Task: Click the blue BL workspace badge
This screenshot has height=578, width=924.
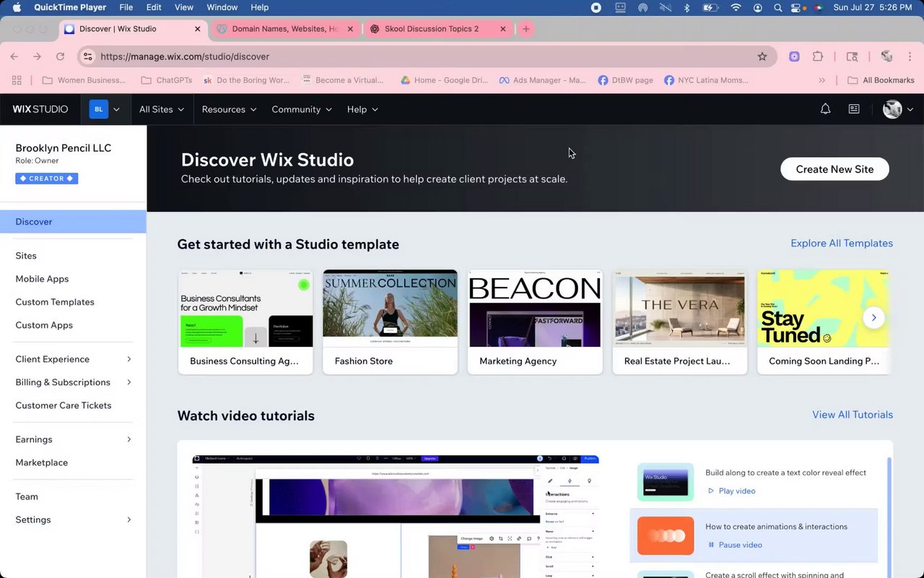Action: [98, 109]
